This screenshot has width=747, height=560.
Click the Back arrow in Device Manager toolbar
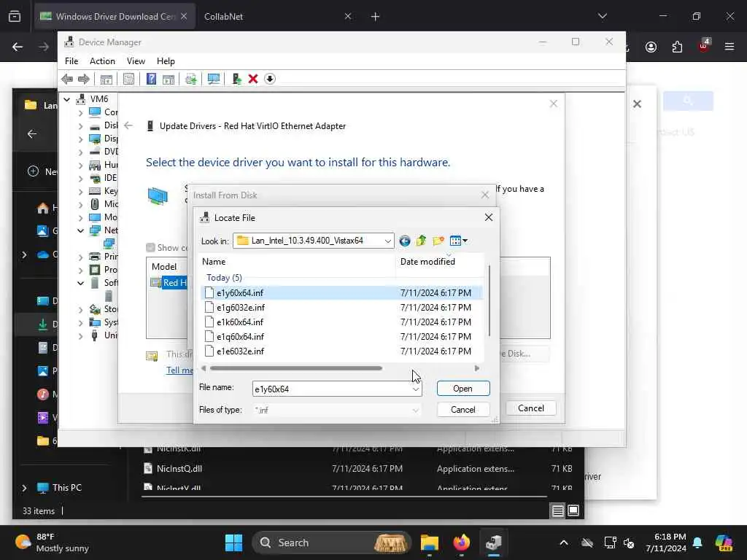tap(67, 79)
